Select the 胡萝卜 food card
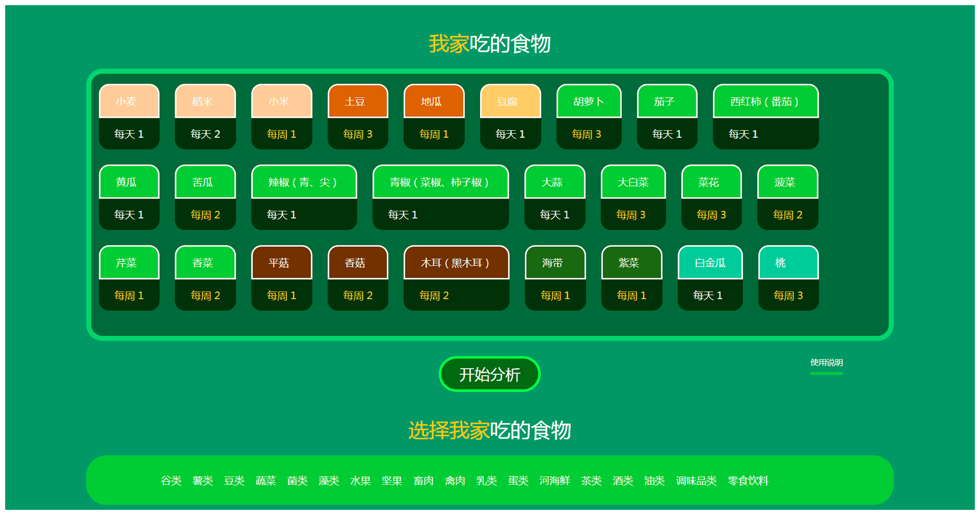This screenshot has width=980, height=515. 588,101
